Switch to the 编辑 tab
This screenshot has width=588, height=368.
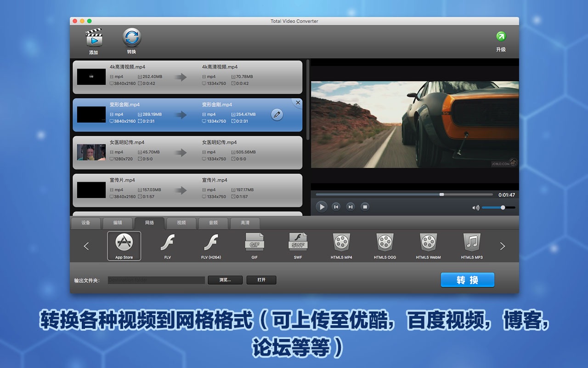(118, 223)
